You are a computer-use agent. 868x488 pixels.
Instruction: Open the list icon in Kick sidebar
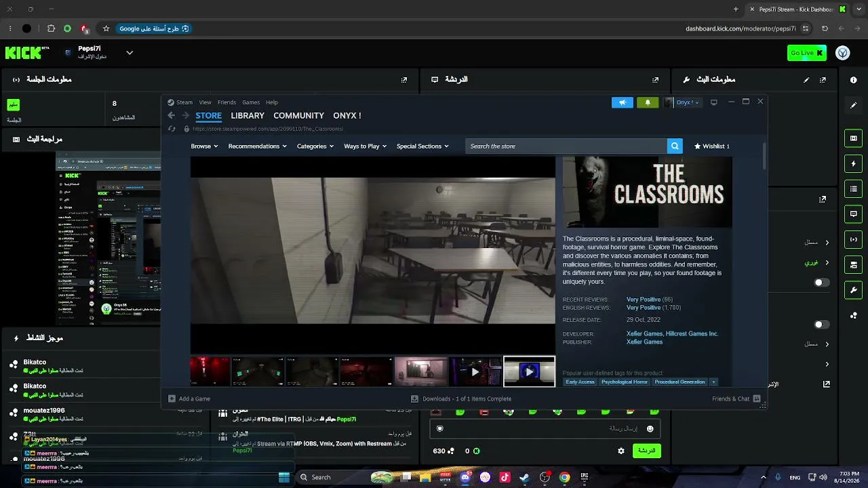pyautogui.click(x=853, y=188)
